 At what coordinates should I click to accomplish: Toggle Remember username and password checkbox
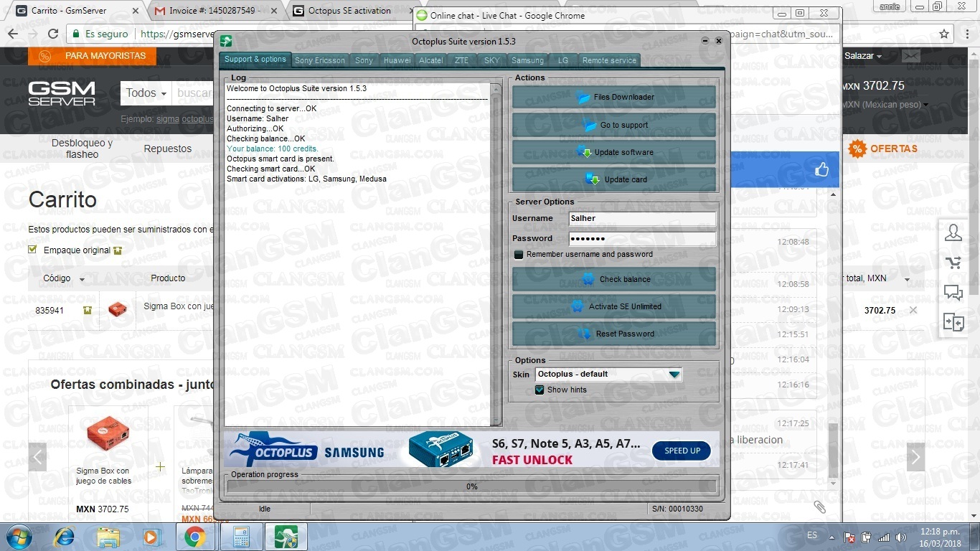519,255
